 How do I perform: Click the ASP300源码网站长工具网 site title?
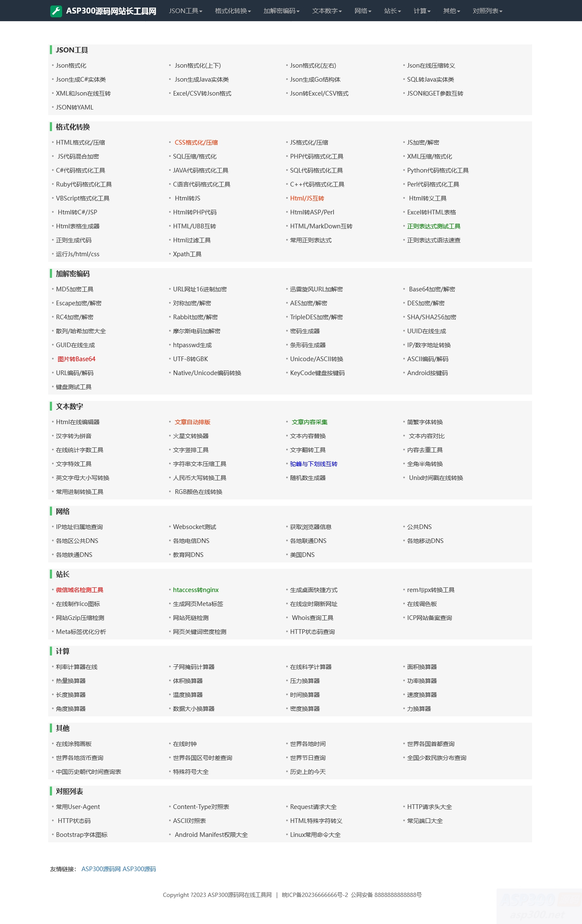111,11
